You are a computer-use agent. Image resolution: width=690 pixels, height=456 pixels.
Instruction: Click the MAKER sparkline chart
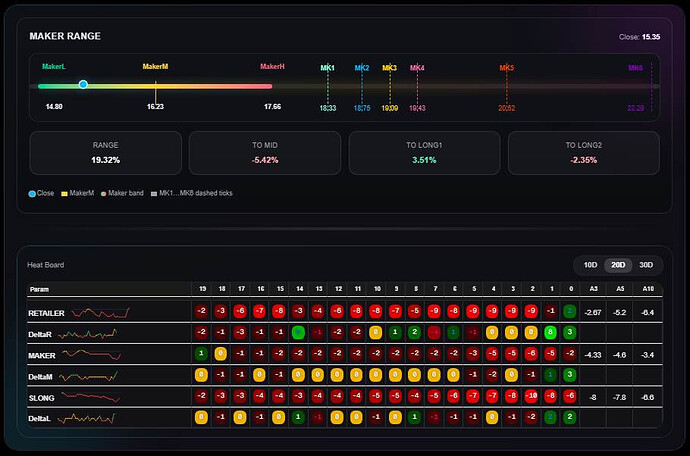click(92, 355)
